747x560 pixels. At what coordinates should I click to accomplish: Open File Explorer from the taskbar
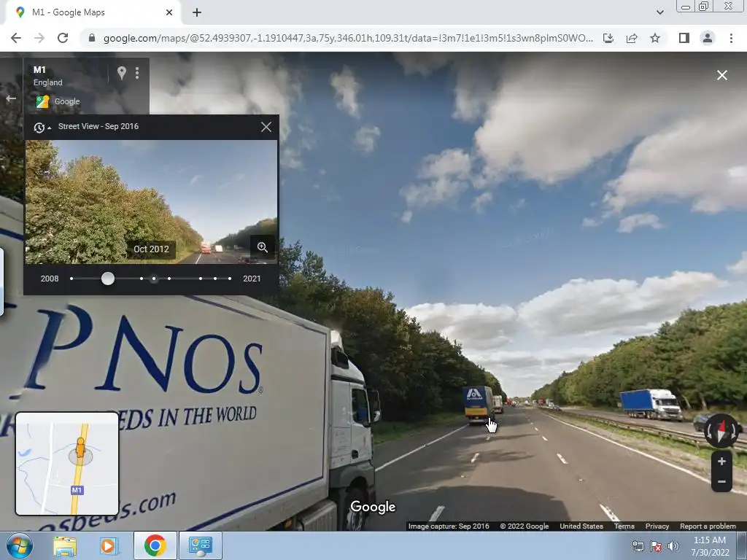pos(65,545)
